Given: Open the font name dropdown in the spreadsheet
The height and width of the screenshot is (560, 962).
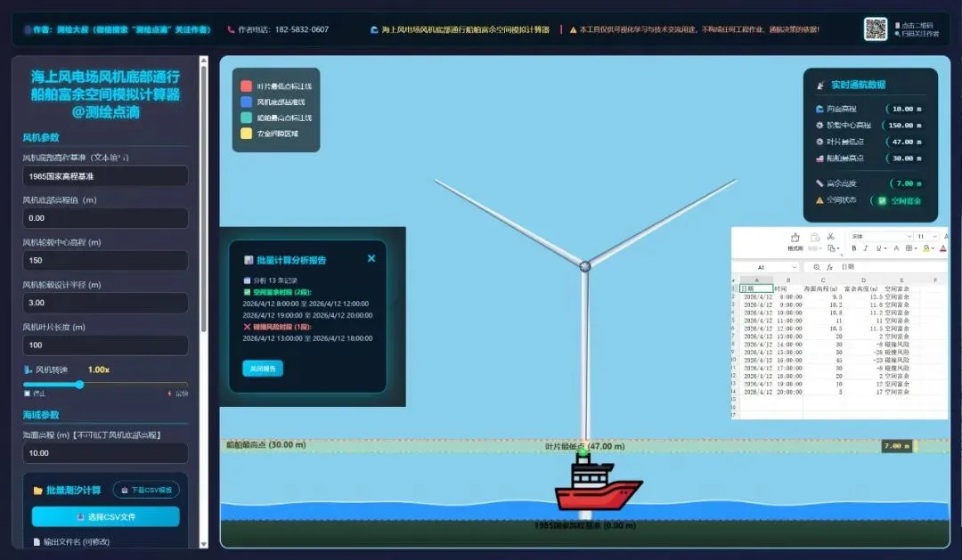Looking at the screenshot, I should (x=909, y=236).
